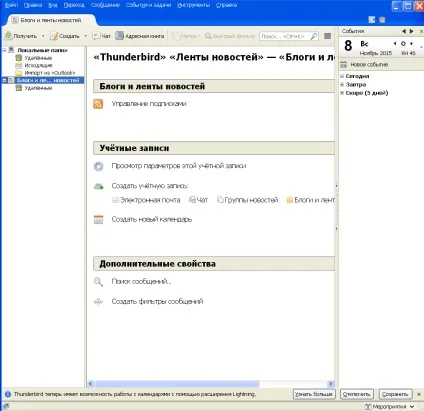Close the События today pane
This screenshot has height=411, width=424.
[421, 31]
